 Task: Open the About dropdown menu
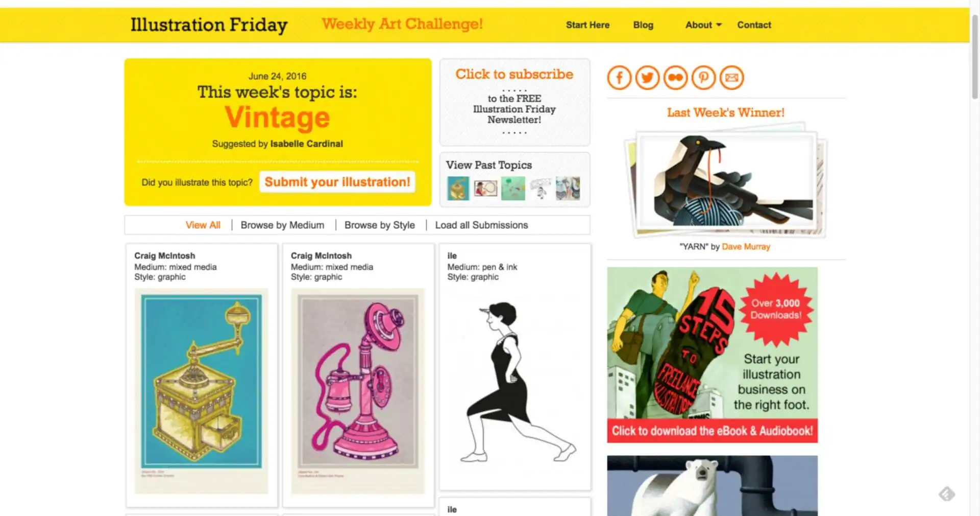pos(700,25)
